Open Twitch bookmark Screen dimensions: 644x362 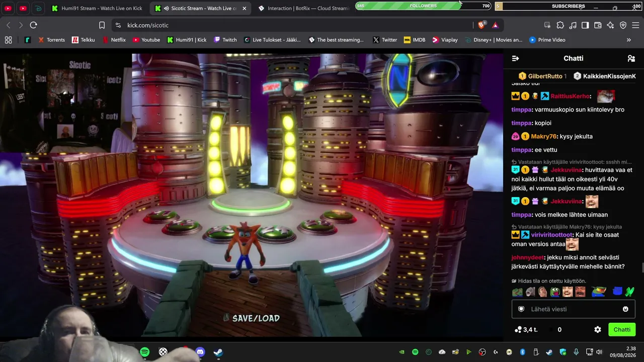point(225,40)
